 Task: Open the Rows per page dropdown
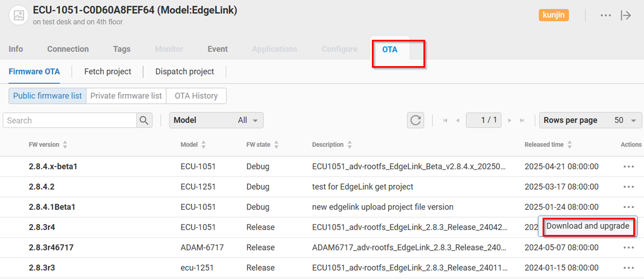tap(589, 120)
